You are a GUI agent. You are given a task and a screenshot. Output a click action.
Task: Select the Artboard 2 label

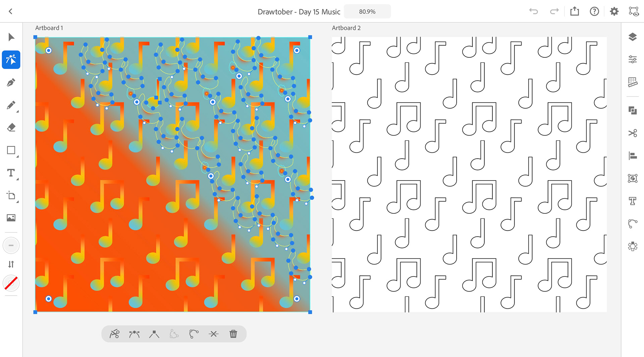pyautogui.click(x=346, y=28)
